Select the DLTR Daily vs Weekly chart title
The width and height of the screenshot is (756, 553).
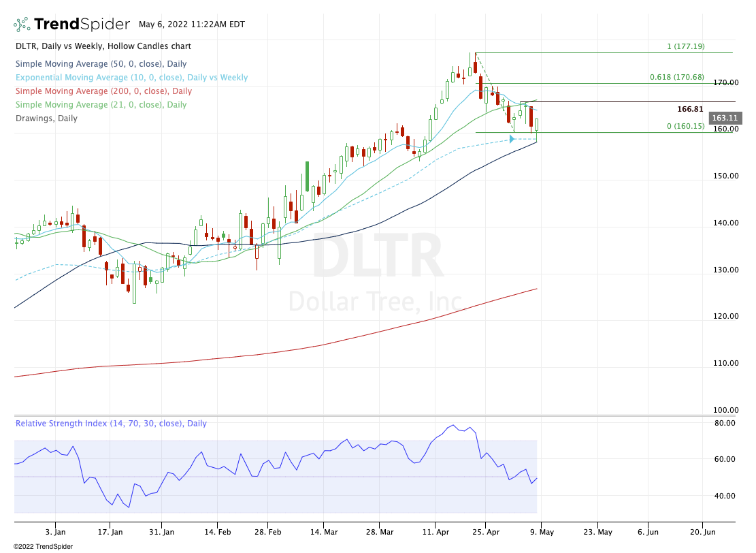tap(103, 46)
